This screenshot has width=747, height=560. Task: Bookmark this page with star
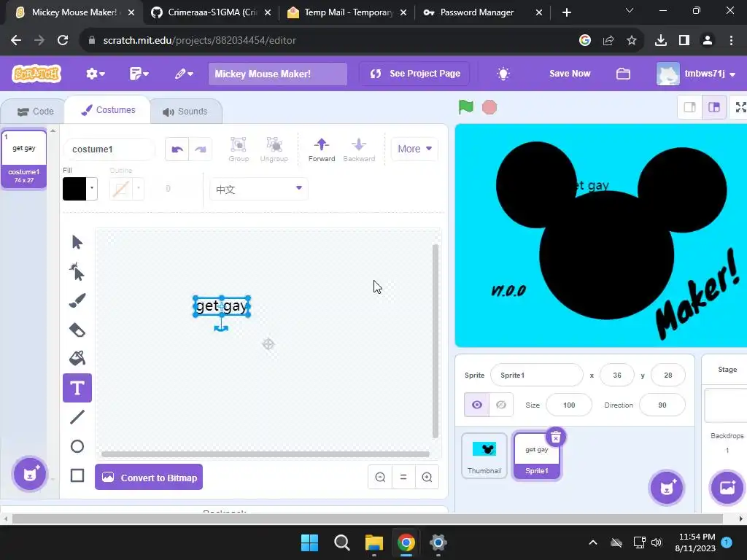pos(631,41)
